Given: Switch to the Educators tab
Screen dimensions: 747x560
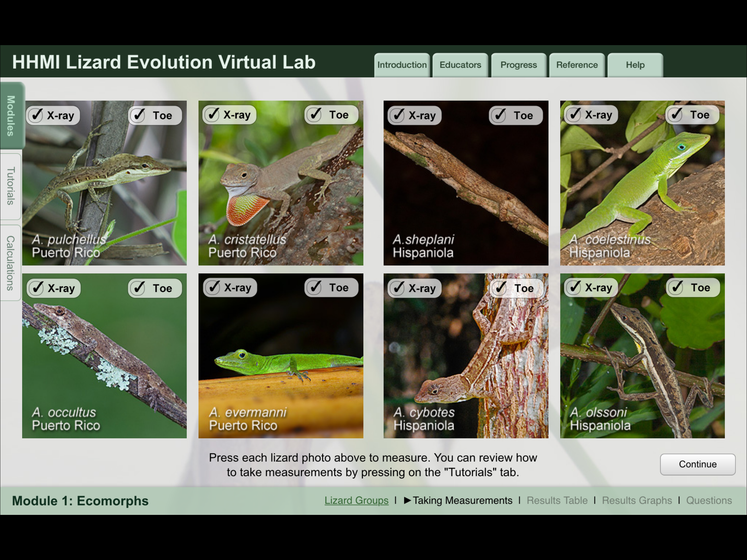Looking at the screenshot, I should click(x=460, y=65).
